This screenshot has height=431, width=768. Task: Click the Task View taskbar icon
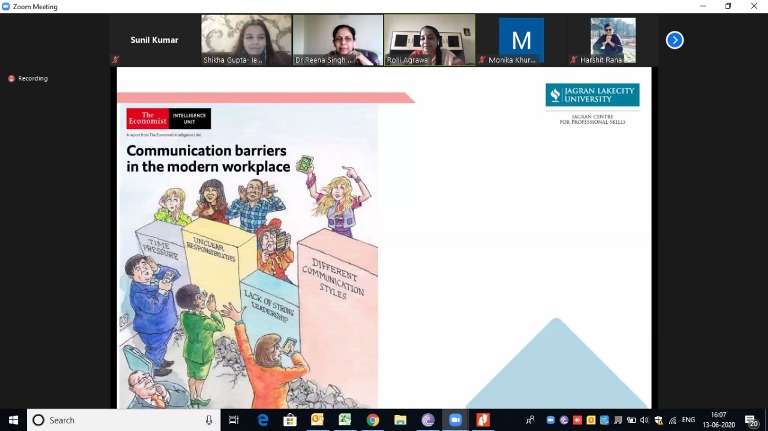pyautogui.click(x=234, y=420)
